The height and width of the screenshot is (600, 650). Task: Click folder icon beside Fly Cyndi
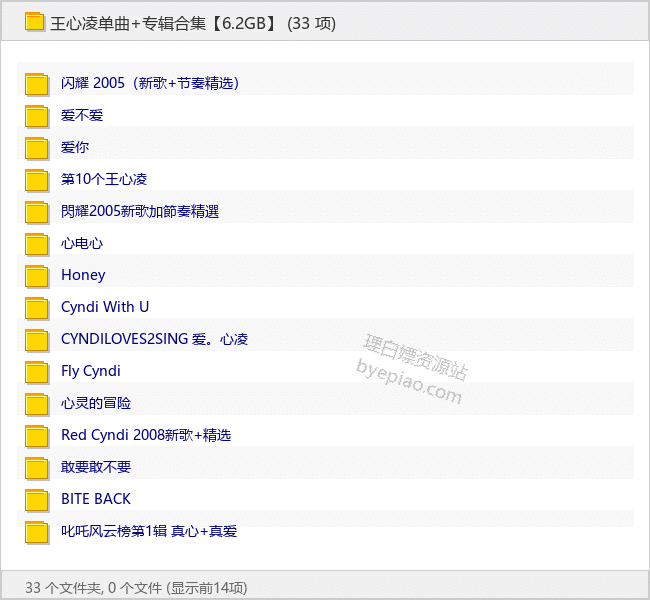pyautogui.click(x=36, y=372)
